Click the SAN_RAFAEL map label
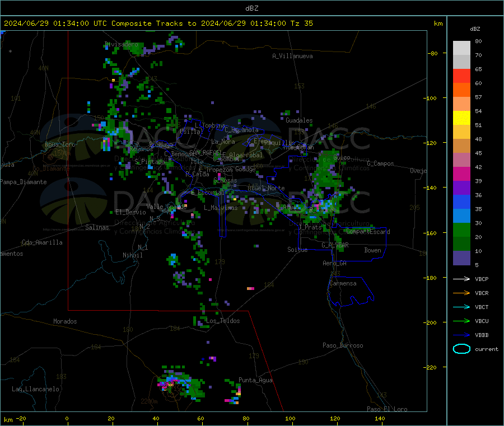Viewport: 504px width, 426px height. (205, 152)
